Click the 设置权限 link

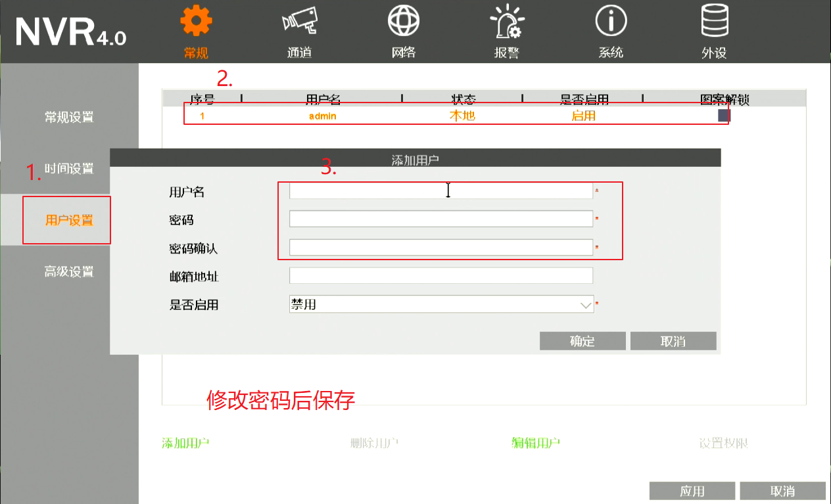pos(724,443)
